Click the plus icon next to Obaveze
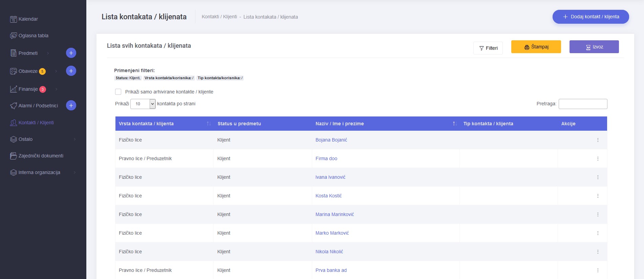 pyautogui.click(x=71, y=71)
